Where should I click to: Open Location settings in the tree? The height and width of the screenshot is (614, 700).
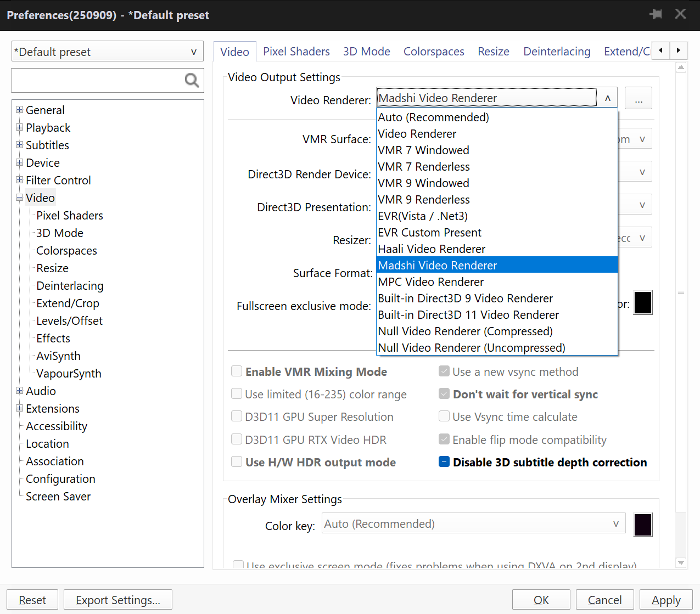47,443
